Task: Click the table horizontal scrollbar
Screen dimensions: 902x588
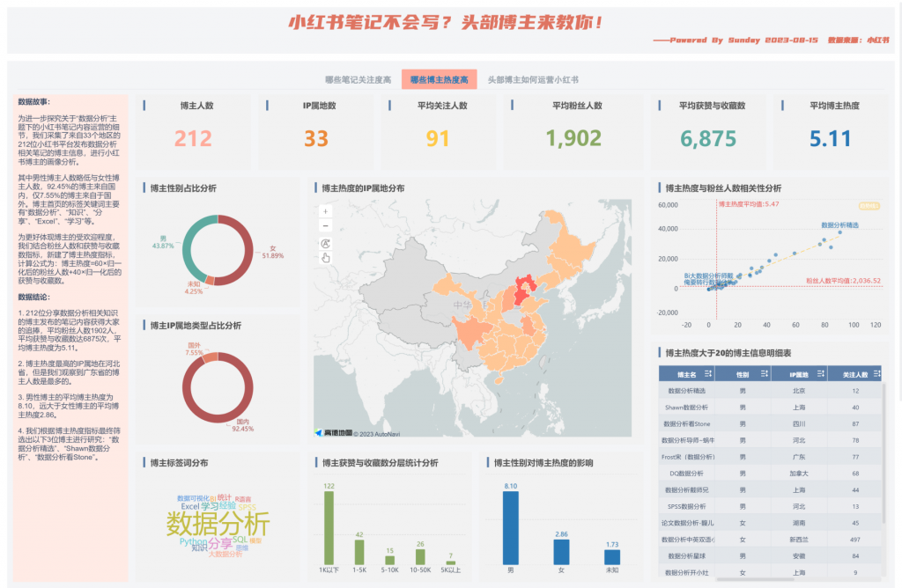Action: 755,579
